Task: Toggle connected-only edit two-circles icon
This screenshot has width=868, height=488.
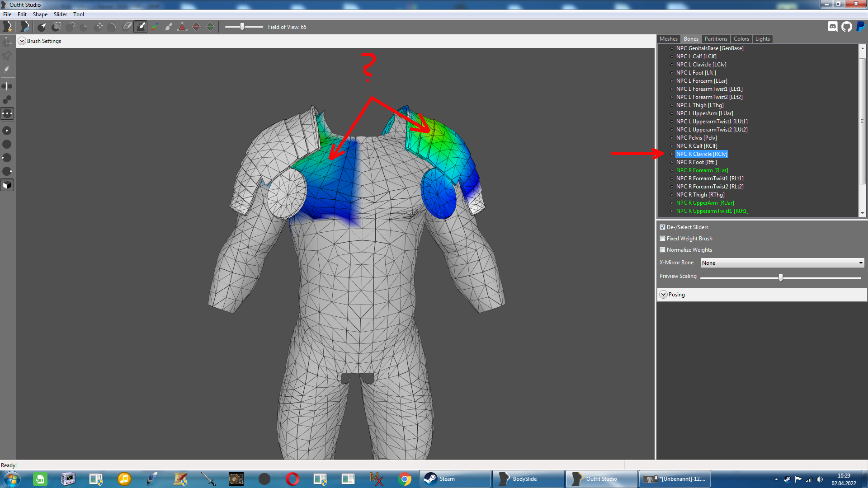Action: click(x=7, y=99)
